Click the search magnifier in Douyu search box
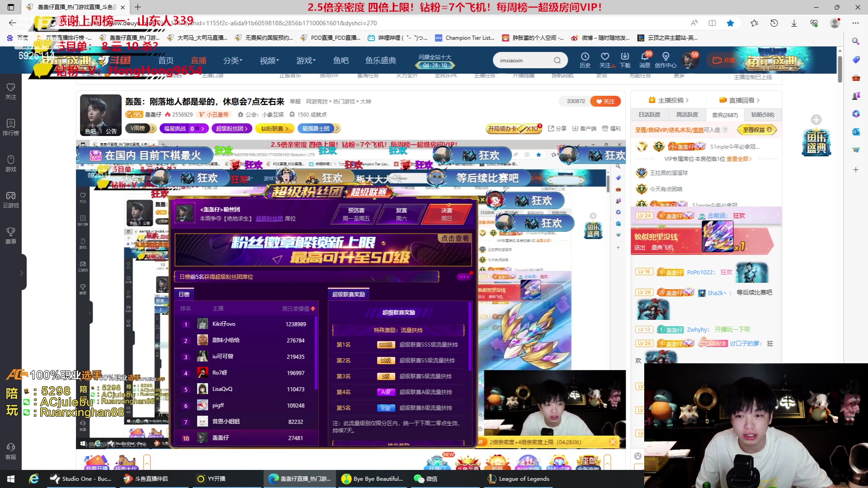Screen dimensions: 868x488 [x=557, y=60]
